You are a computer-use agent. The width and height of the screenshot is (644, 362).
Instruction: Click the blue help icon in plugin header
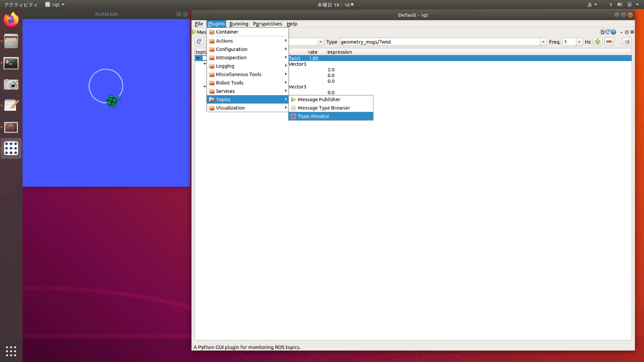pos(614,32)
